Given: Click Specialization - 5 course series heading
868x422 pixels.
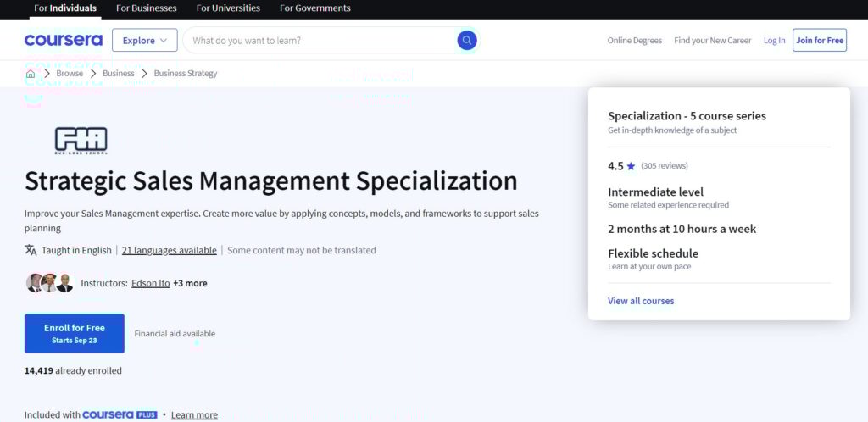Looking at the screenshot, I should 687,116.
